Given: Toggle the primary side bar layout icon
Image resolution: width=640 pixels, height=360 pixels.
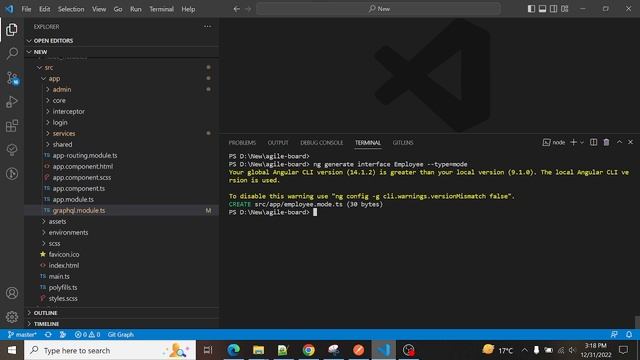Looking at the screenshot, I should click(x=531, y=9).
